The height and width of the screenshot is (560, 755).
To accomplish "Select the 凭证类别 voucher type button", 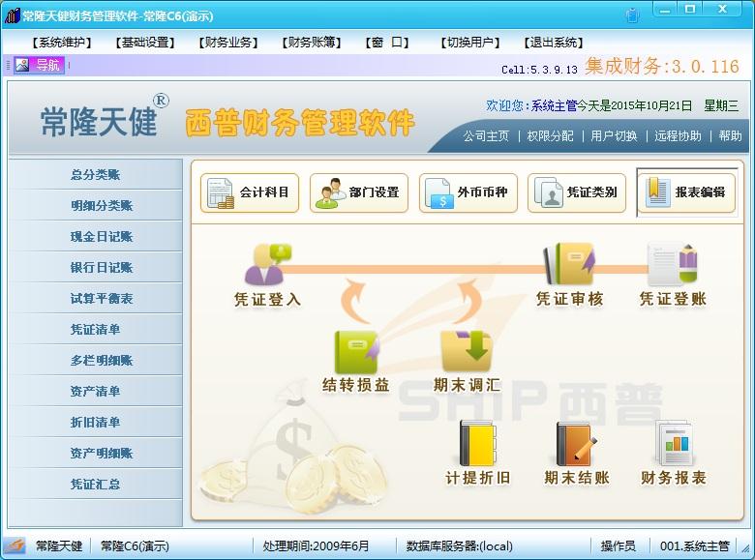I will click(577, 192).
